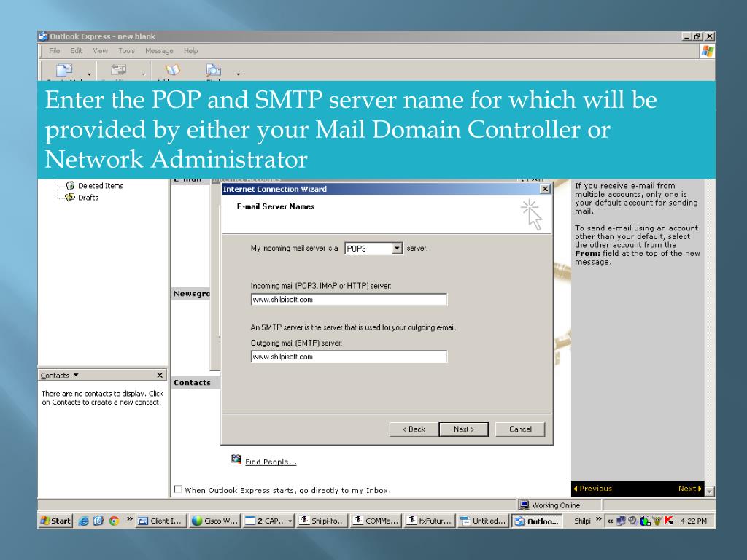The height and width of the screenshot is (560, 747).
Task: Switch to Client I... taskbar window
Action: (160, 521)
